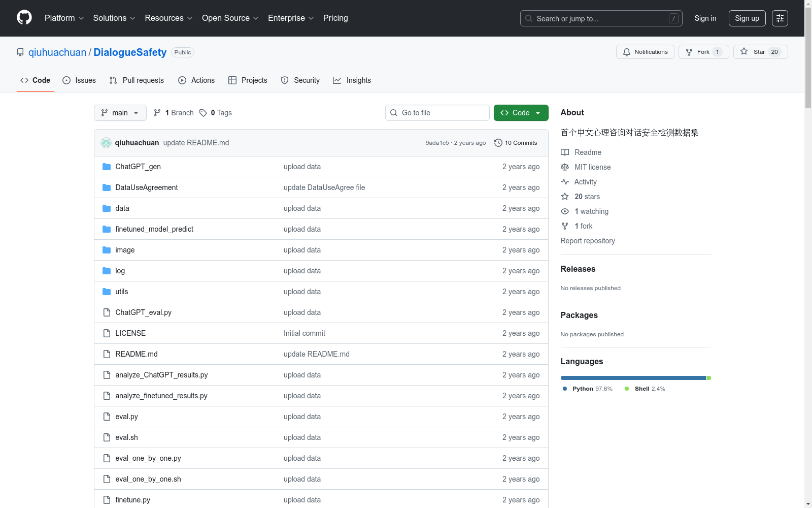Switch to the Issues tab

[79, 80]
